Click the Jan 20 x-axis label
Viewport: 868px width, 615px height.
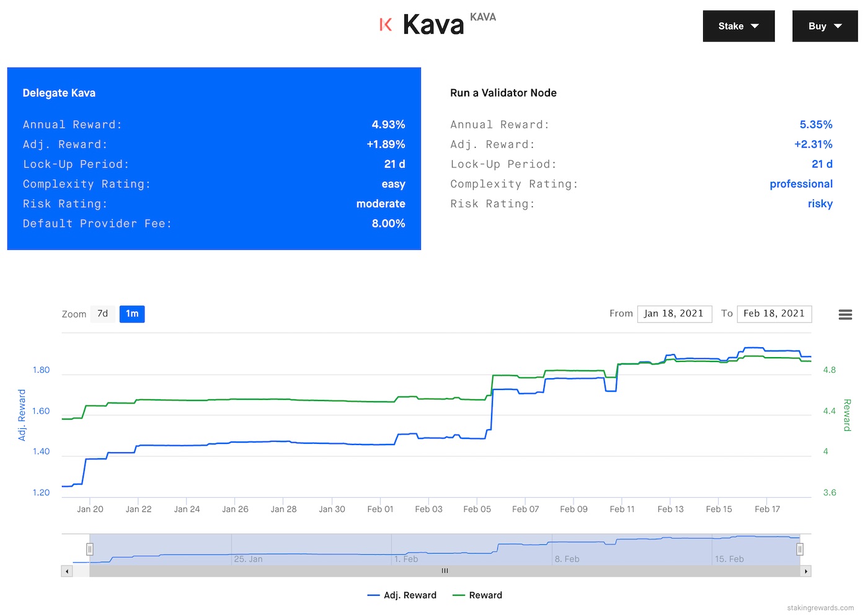[x=90, y=509]
